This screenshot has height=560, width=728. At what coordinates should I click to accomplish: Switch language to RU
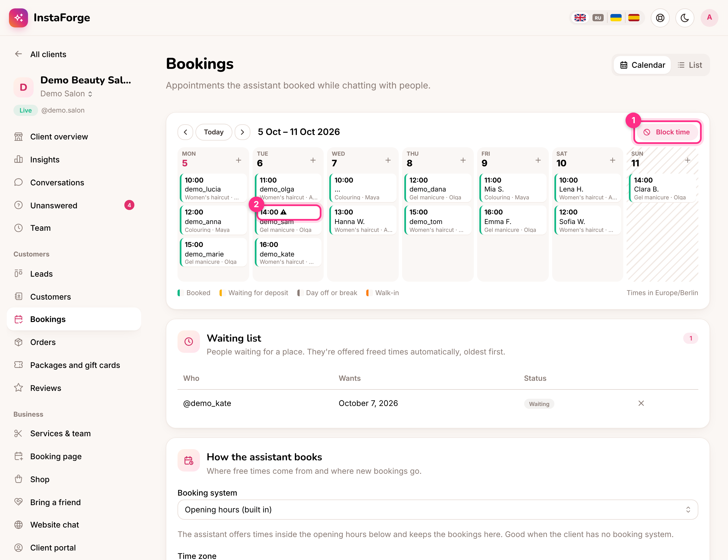tap(598, 18)
